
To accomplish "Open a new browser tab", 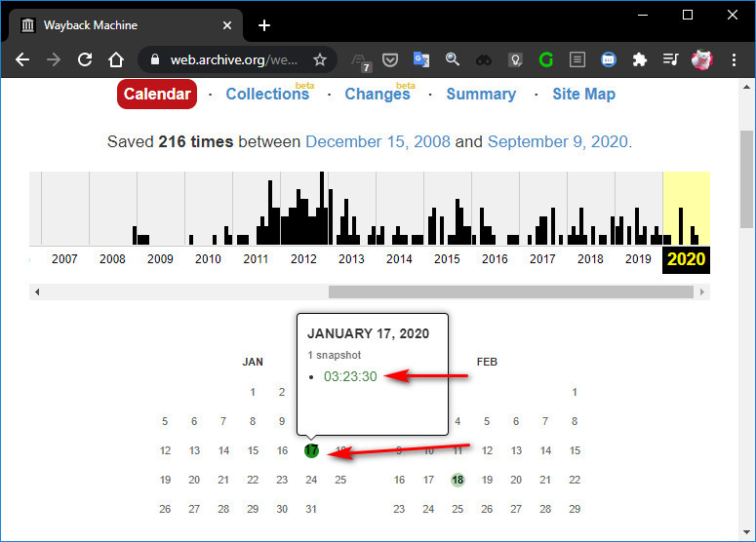I will pyautogui.click(x=264, y=25).
